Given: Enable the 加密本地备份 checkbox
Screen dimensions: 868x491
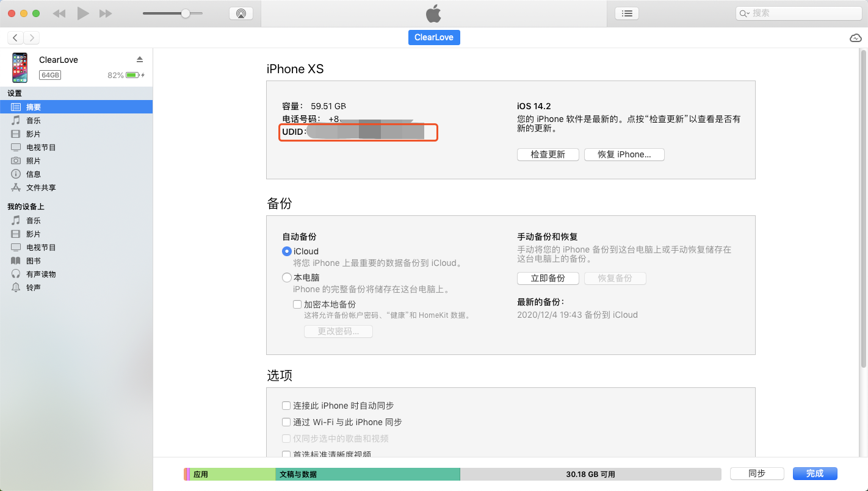Looking at the screenshot, I should [x=297, y=304].
